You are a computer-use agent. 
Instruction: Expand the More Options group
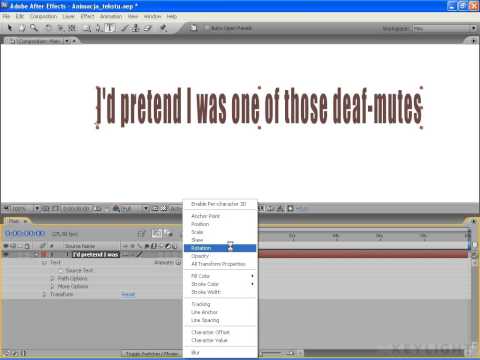click(52, 286)
